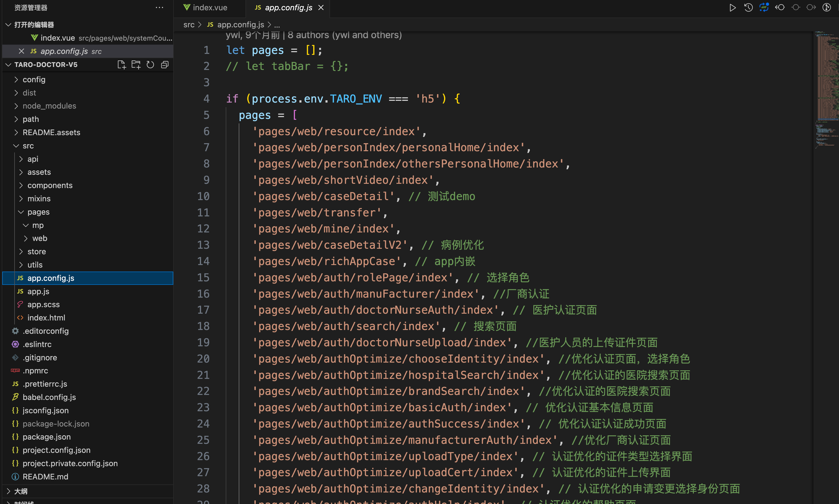Expand the config folder
The height and width of the screenshot is (504, 839).
88,79
